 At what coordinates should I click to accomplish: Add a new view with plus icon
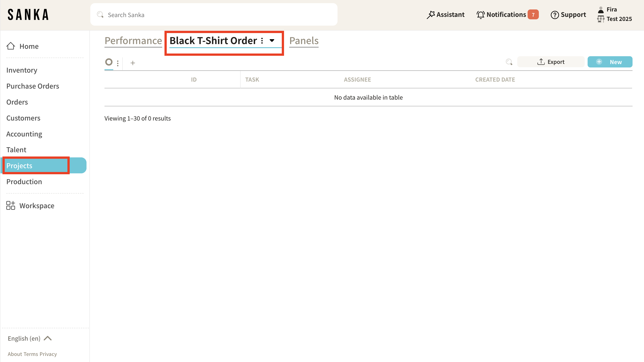point(133,63)
